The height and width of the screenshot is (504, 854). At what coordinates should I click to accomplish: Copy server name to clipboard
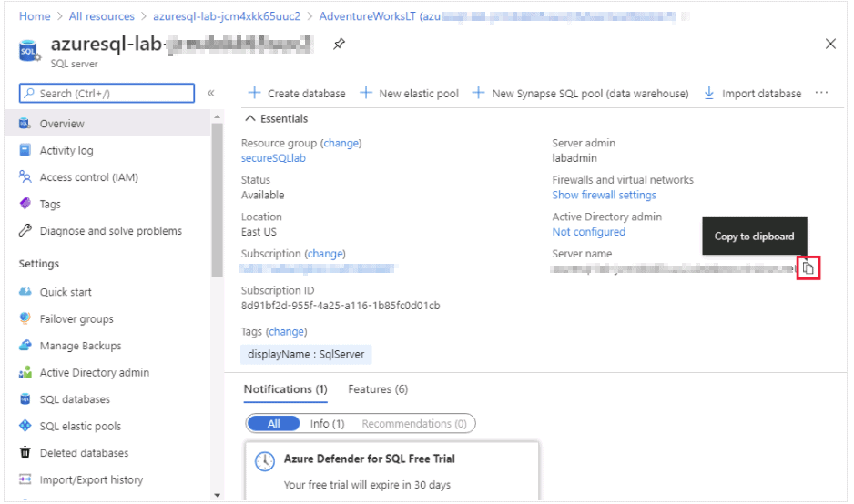(x=808, y=267)
